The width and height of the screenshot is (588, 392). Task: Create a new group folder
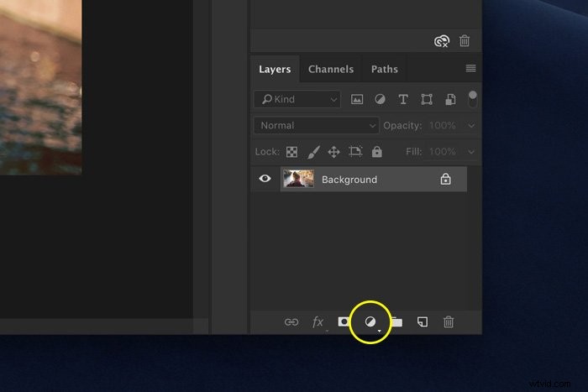pos(397,322)
